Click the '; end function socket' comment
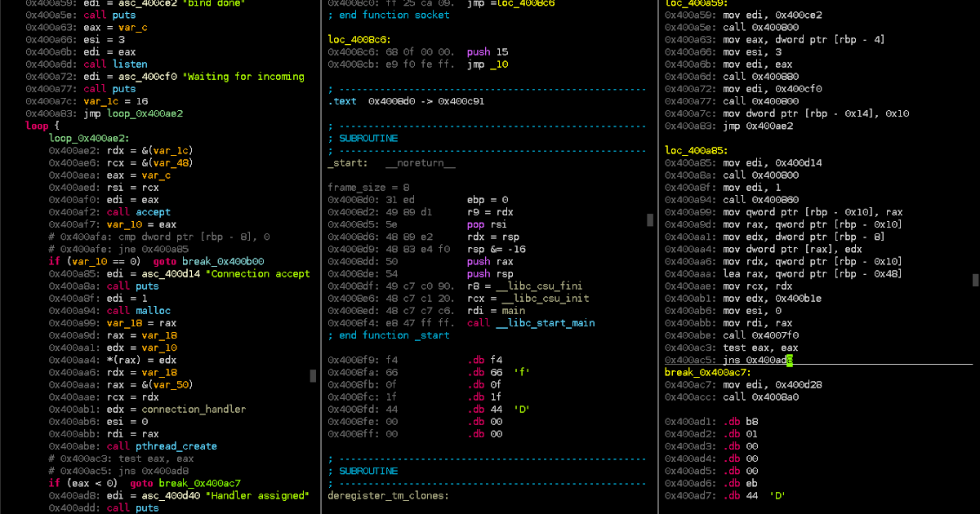The height and width of the screenshot is (514, 980). [x=389, y=15]
